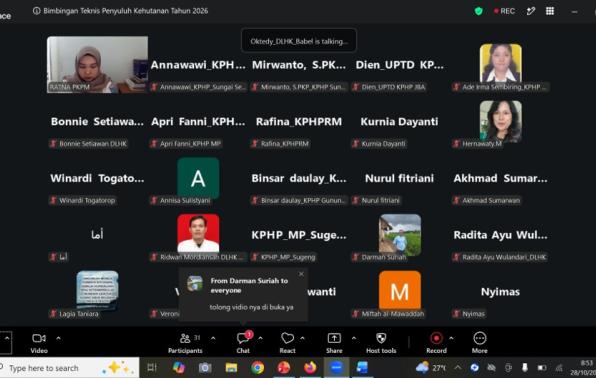Click in Windows search box
Viewport: 596px width, 378px height.
click(68, 368)
